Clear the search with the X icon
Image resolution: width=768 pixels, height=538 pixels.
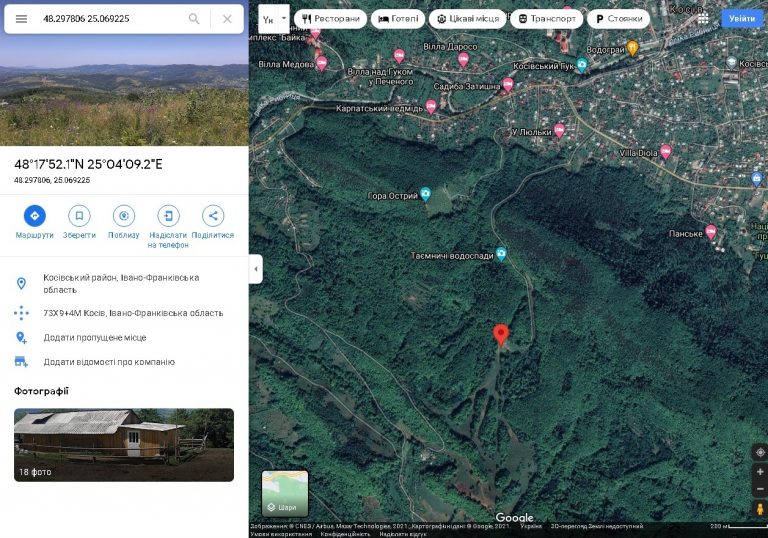(x=227, y=19)
